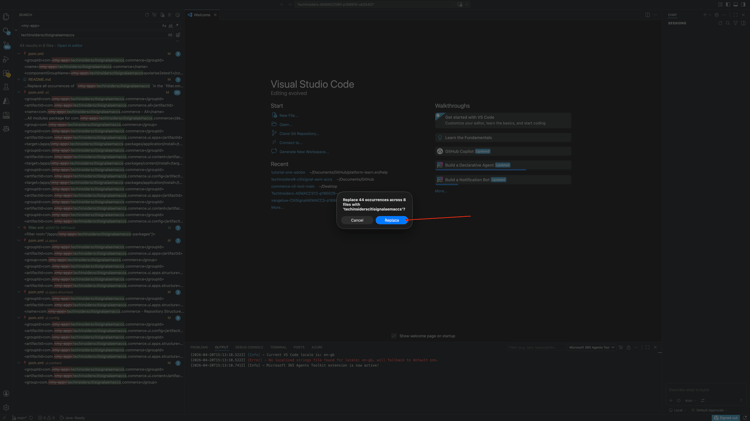Maximize the bottom output panel
The width and height of the screenshot is (750, 421).
pos(648,347)
